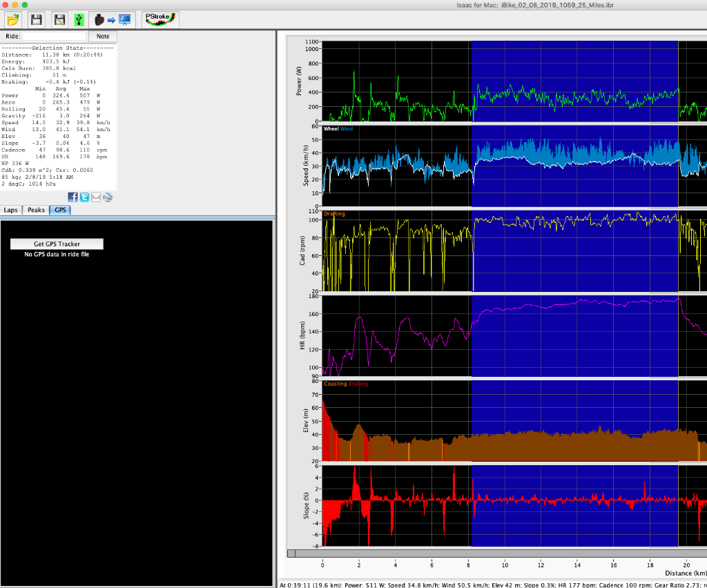Image resolution: width=707 pixels, height=588 pixels.
Task: Click the Wind legend in speed chart
Action: point(347,129)
